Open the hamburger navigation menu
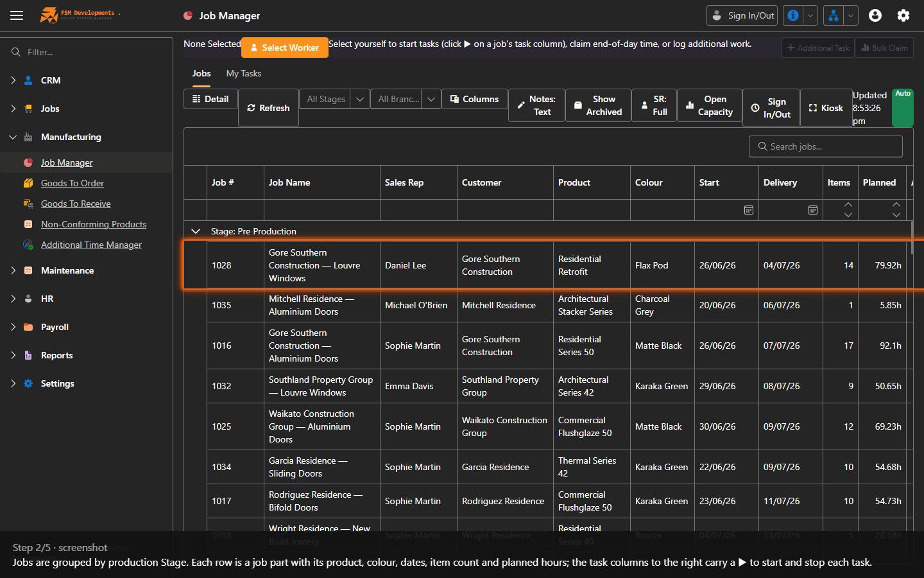 coord(17,15)
